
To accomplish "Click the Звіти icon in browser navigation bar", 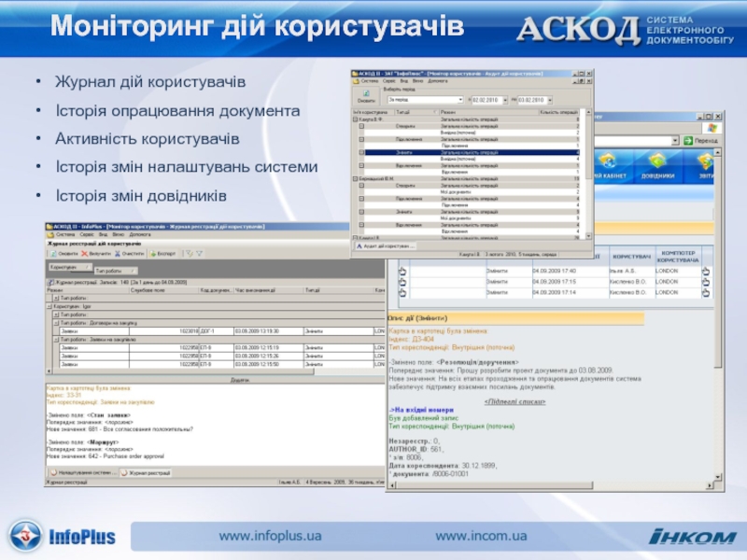I will (706, 161).
